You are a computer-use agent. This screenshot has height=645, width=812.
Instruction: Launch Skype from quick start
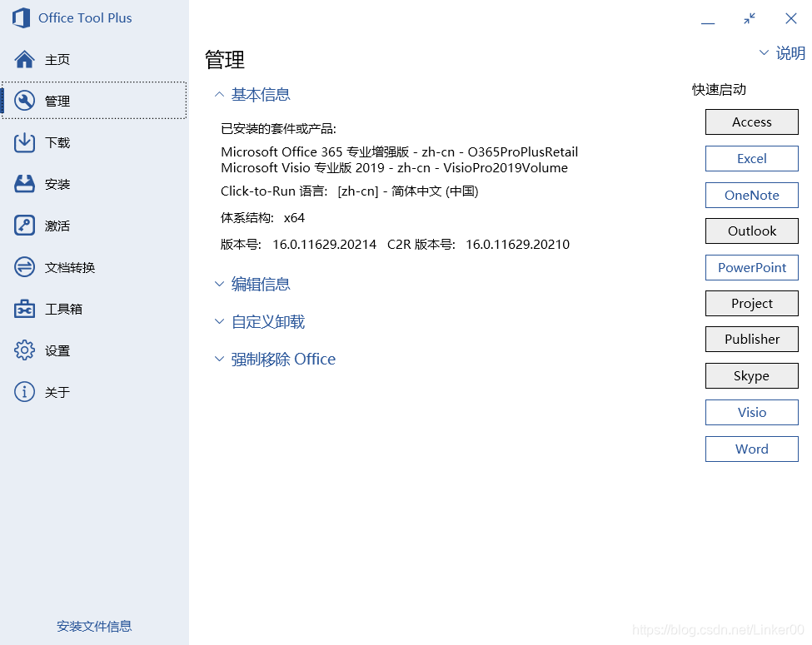(x=752, y=376)
